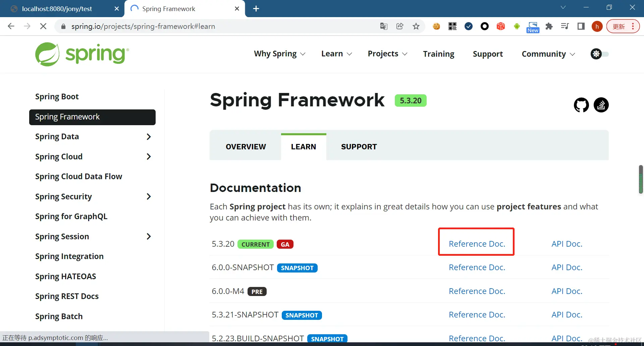Expand Spring Security submenu chevron
Screen dimensions: 644x346
point(149,197)
